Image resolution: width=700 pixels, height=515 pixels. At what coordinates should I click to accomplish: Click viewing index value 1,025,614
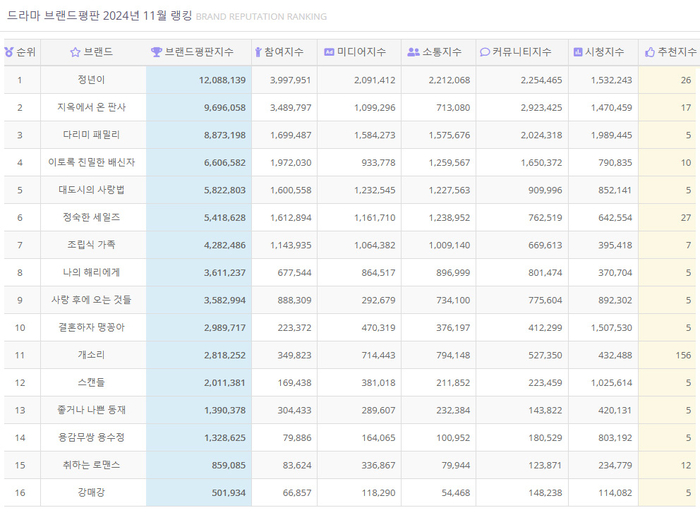click(612, 383)
